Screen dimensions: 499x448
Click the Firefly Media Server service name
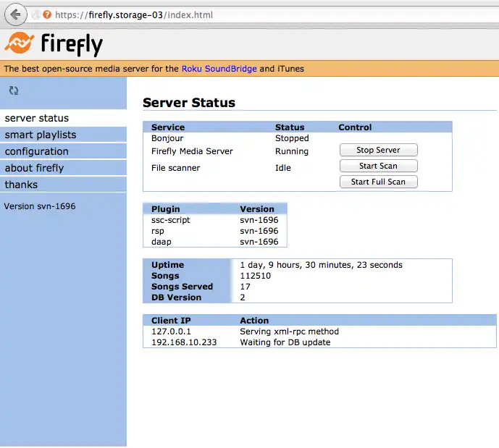192,151
